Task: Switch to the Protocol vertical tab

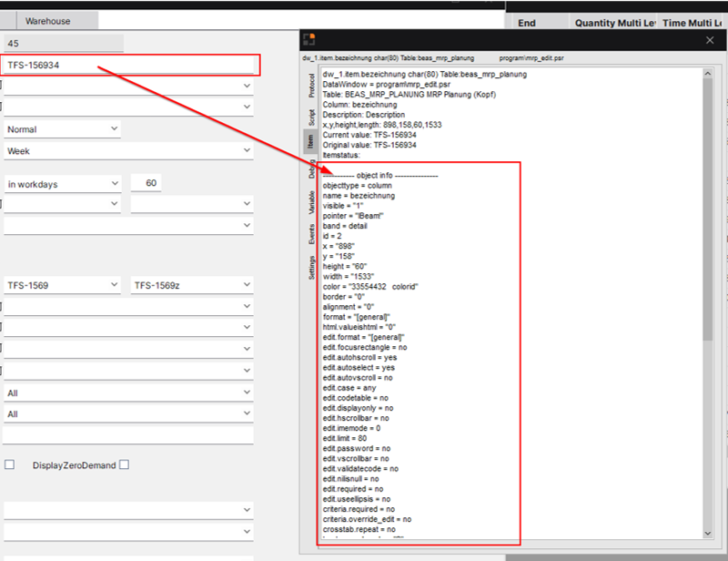Action: [x=311, y=86]
